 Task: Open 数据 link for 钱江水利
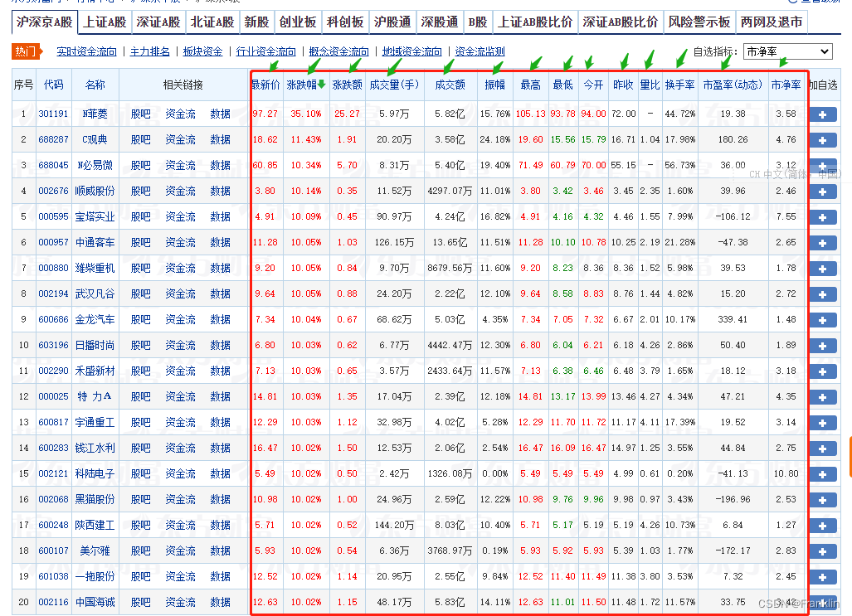(x=220, y=449)
